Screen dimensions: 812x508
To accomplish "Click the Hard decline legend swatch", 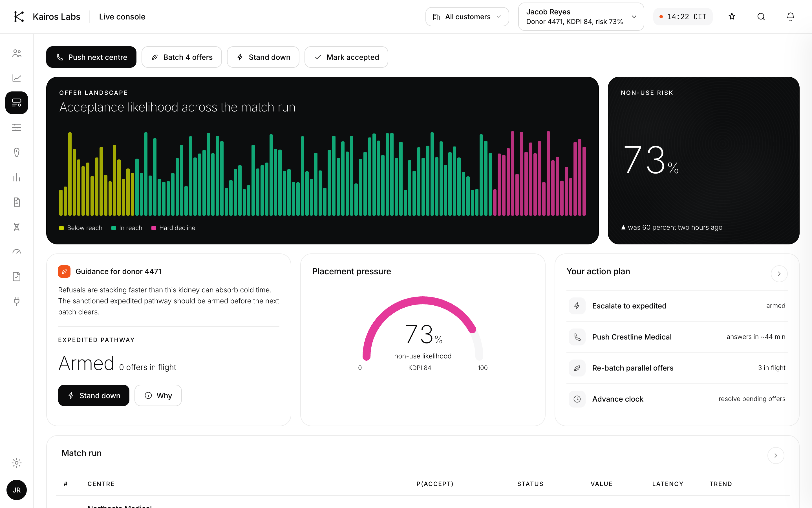I will (154, 228).
